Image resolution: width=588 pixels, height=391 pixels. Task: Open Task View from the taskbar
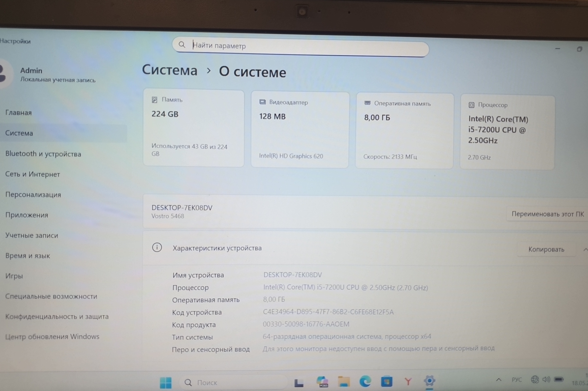tap(299, 382)
